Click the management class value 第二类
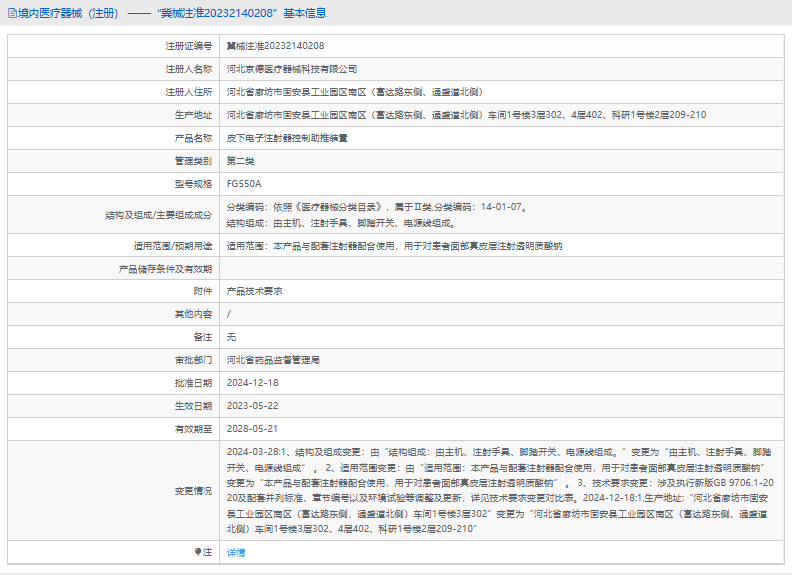 click(240, 161)
